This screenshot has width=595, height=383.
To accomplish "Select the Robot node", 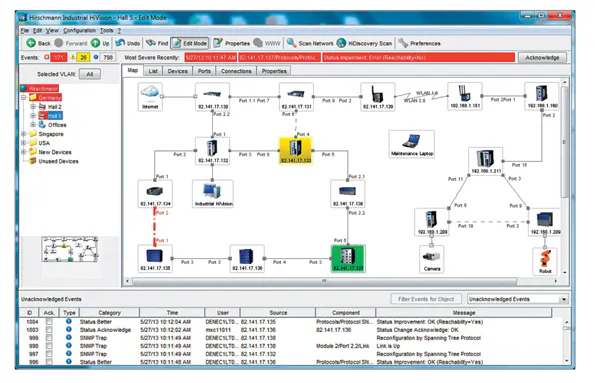I will (545, 261).
